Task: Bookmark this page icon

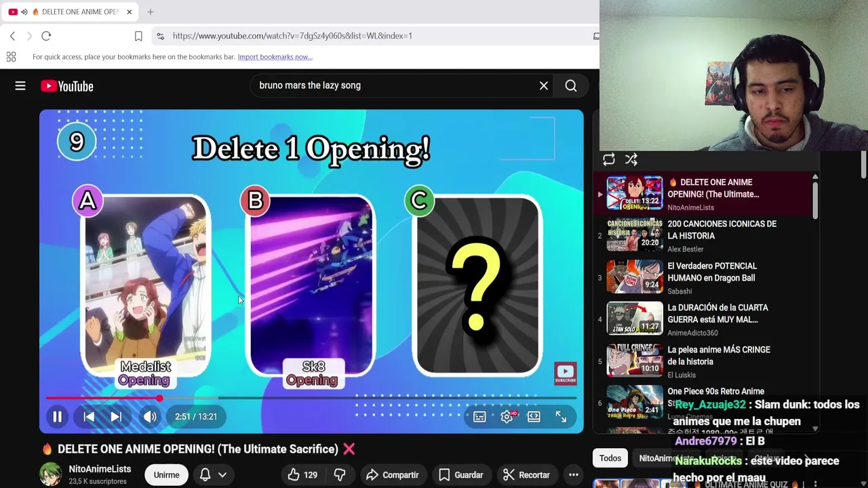Action: click(x=138, y=36)
